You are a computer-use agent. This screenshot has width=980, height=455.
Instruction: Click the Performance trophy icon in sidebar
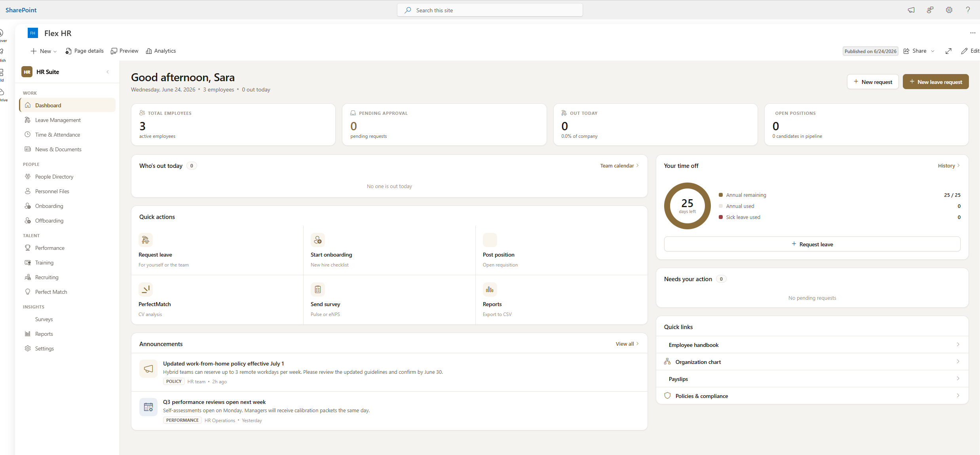click(28, 248)
